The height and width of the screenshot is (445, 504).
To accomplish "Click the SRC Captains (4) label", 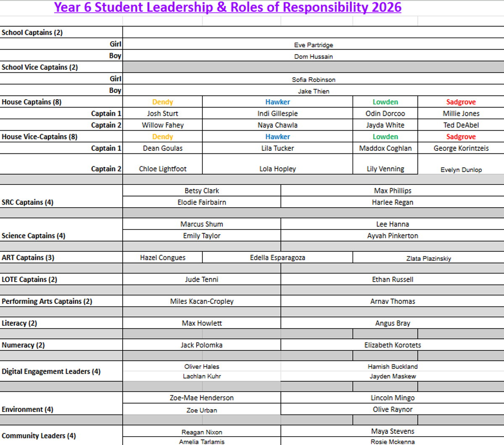I will click(28, 202).
